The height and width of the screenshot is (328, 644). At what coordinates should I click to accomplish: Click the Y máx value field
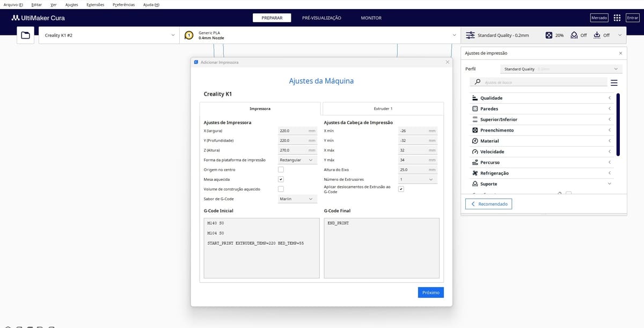click(418, 160)
